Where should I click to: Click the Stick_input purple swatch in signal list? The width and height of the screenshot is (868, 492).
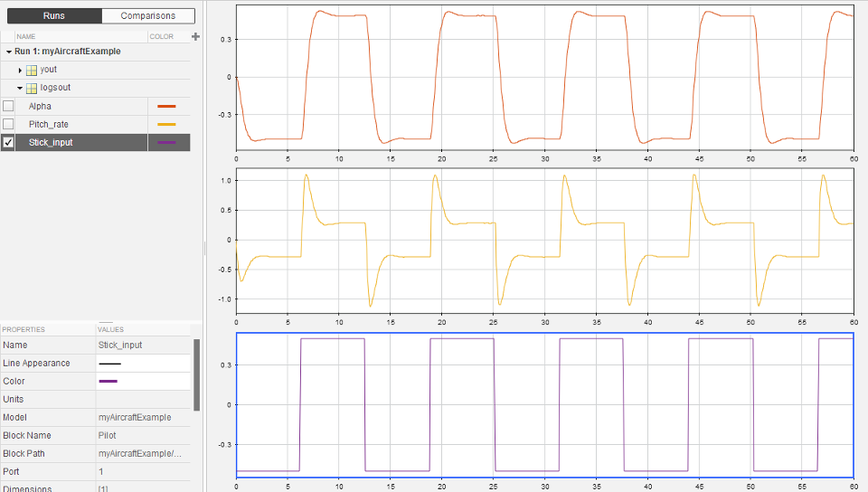point(166,142)
